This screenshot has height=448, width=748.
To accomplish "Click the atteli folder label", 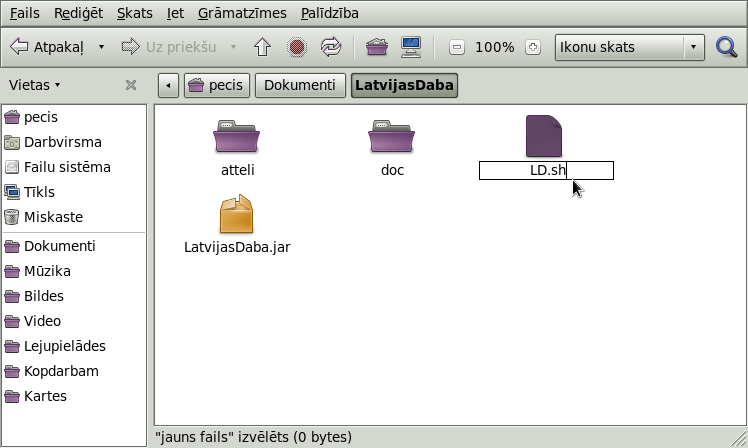I will point(238,170).
